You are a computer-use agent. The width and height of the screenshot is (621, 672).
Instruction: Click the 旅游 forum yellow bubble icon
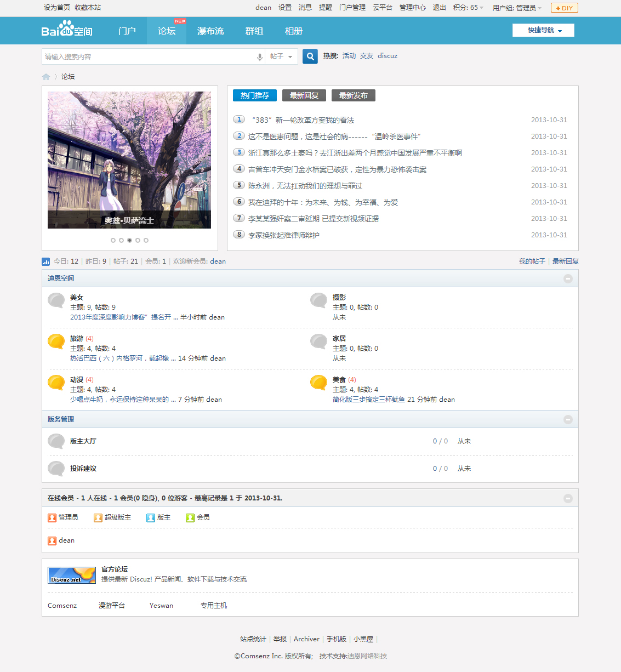coord(56,341)
